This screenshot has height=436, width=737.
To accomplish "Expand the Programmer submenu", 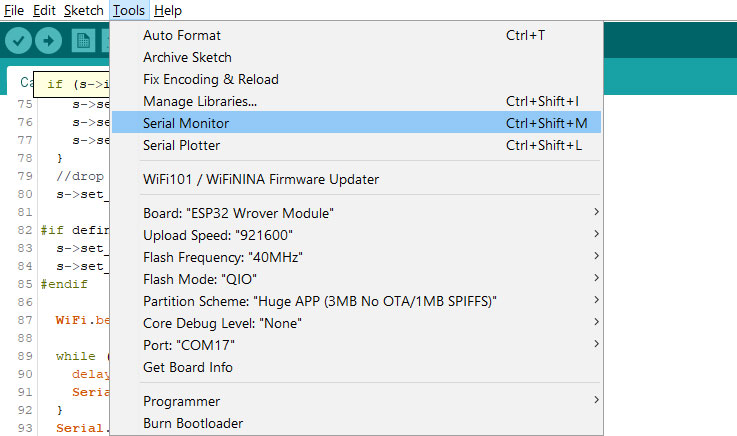I will pos(356,402).
